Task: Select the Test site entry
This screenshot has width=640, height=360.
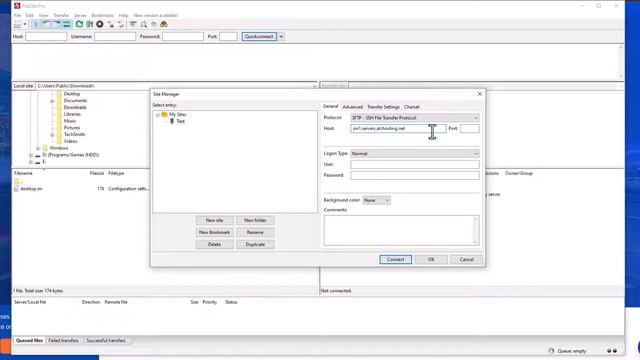Action: [x=180, y=121]
